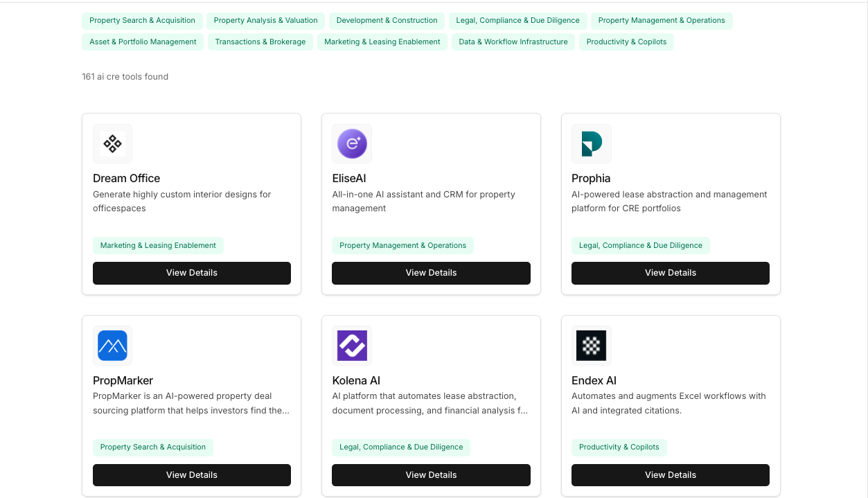Image resolution: width=868 pixels, height=498 pixels.
Task: Click Legal, Compliance tag on Kolena AI card
Action: pyautogui.click(x=401, y=447)
